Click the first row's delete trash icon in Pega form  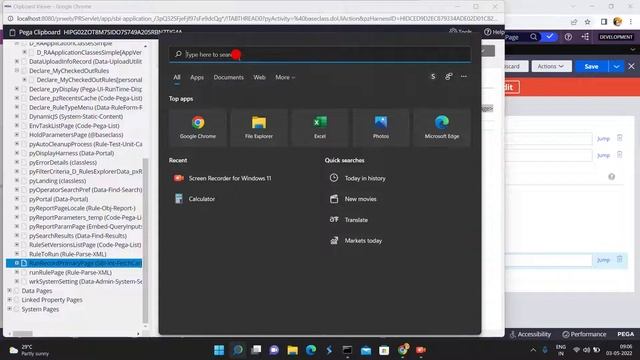pyautogui.click(x=620, y=138)
